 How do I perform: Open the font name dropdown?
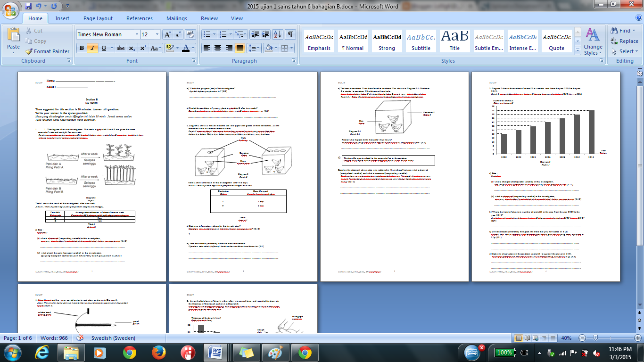tap(137, 34)
